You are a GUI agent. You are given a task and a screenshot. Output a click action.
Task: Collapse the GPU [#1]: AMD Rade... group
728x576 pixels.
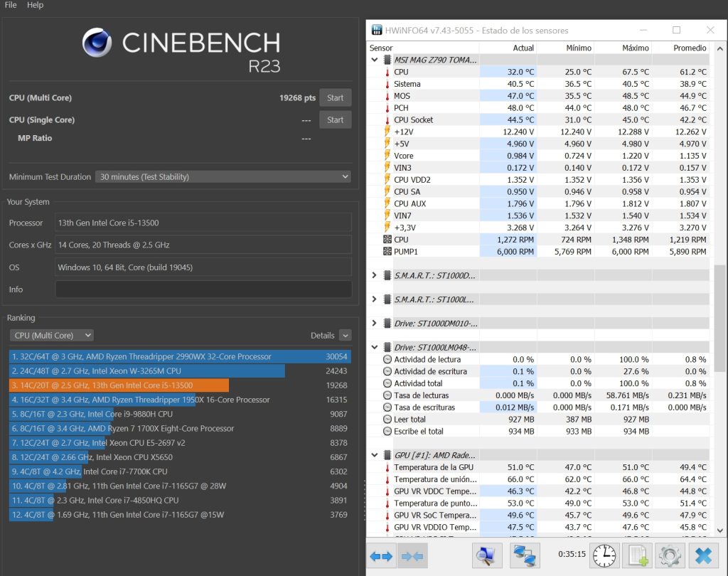[x=374, y=455]
